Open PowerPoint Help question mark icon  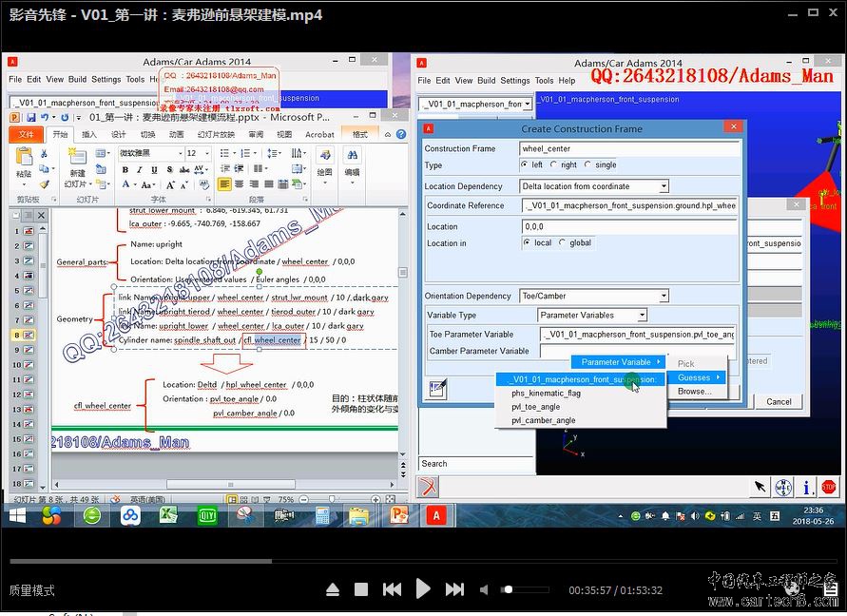coord(401,135)
